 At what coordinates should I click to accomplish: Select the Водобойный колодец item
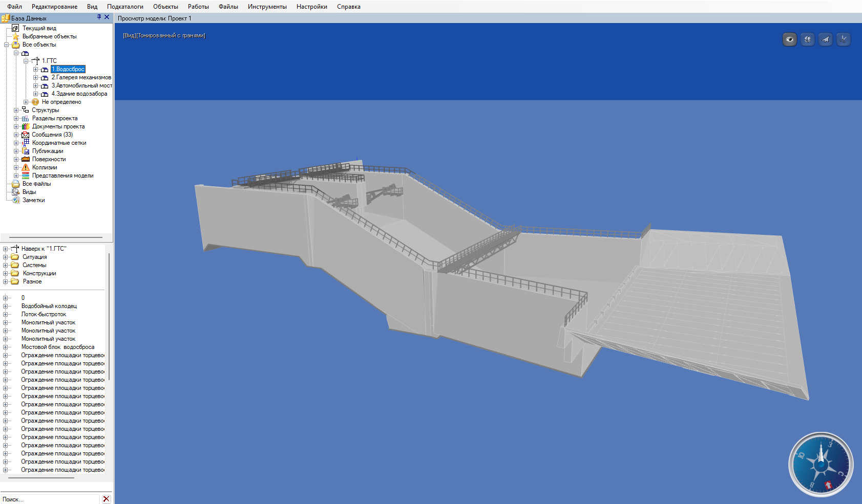pyautogui.click(x=49, y=306)
